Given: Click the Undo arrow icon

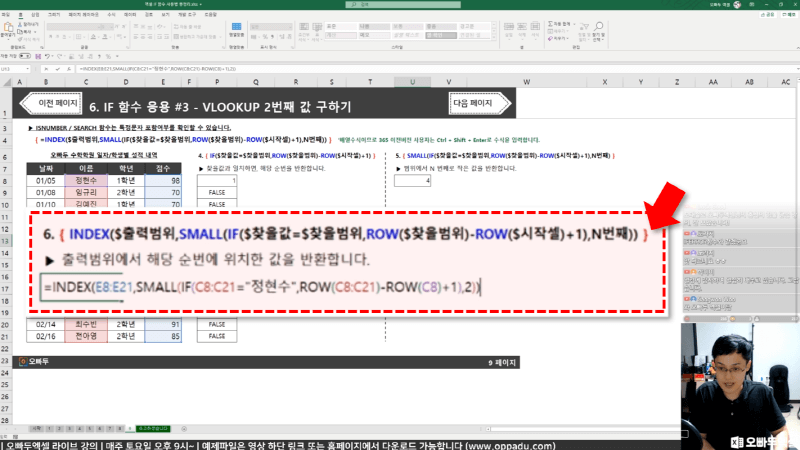Looking at the screenshot, I should [x=47, y=56].
